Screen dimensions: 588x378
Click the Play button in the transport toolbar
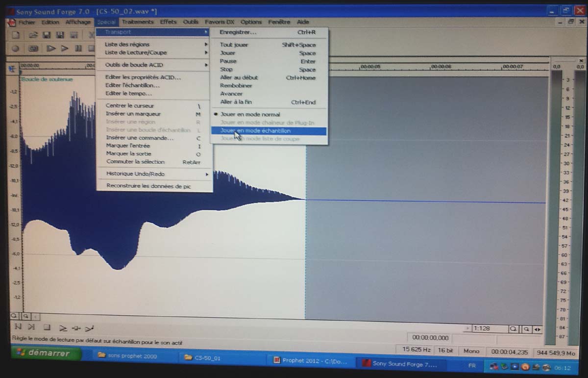tap(65, 49)
